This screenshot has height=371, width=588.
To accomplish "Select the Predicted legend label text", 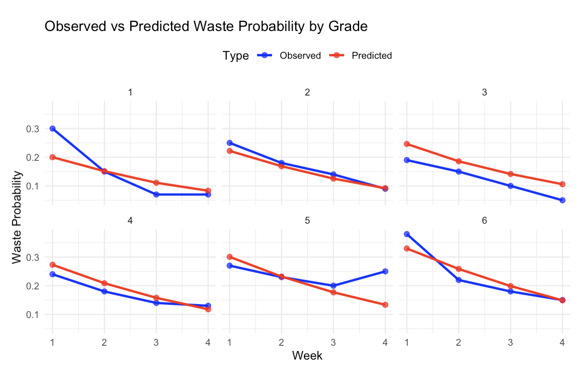I will click(371, 56).
